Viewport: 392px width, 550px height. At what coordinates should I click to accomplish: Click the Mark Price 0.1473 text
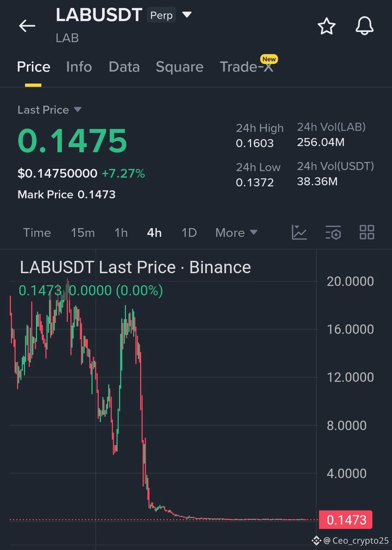(66, 194)
